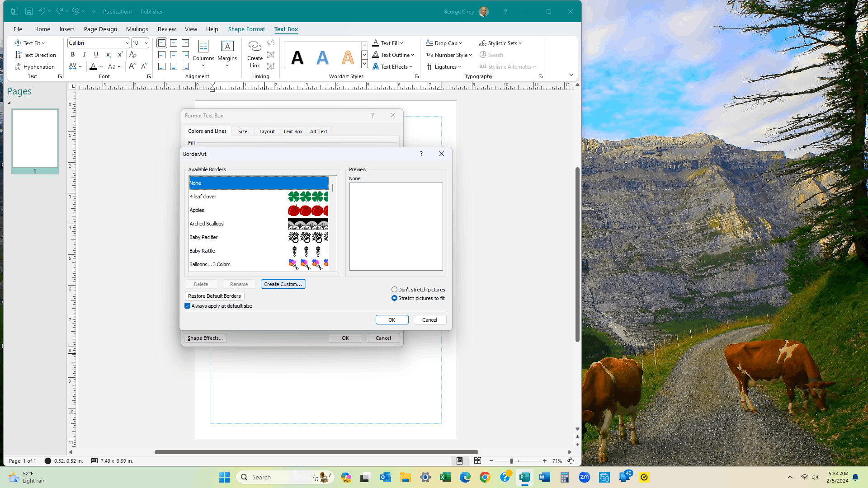
Task: Open the Layout tab in Format Text Box
Action: point(267,131)
